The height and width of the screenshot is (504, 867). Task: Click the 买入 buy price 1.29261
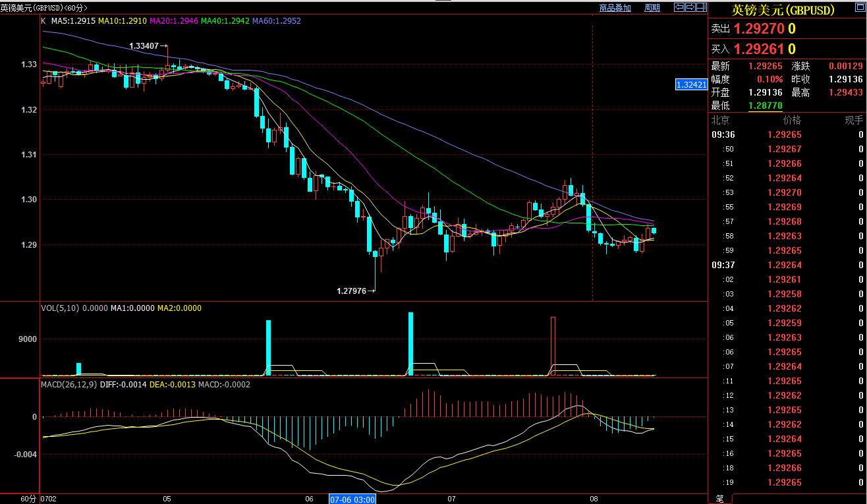pyautogui.click(x=759, y=49)
